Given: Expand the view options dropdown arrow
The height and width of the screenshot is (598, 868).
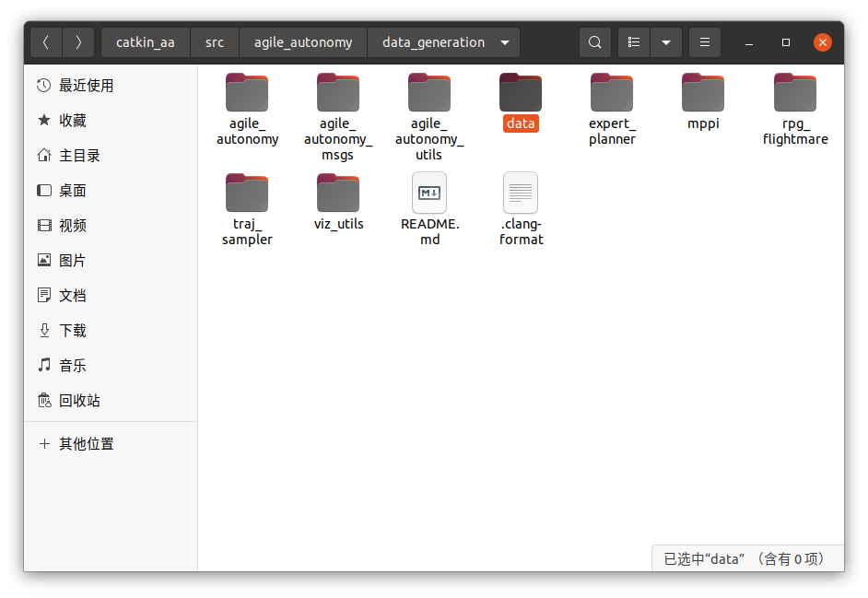Looking at the screenshot, I should pyautogui.click(x=666, y=42).
